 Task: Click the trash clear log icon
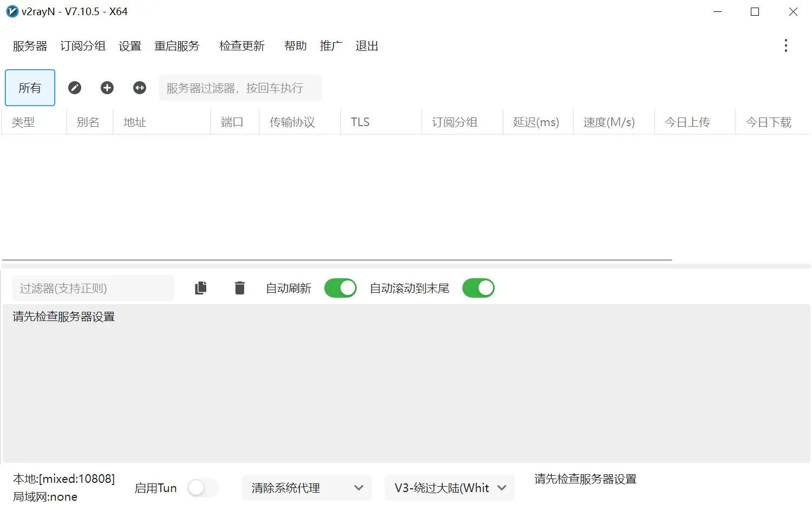(x=240, y=288)
